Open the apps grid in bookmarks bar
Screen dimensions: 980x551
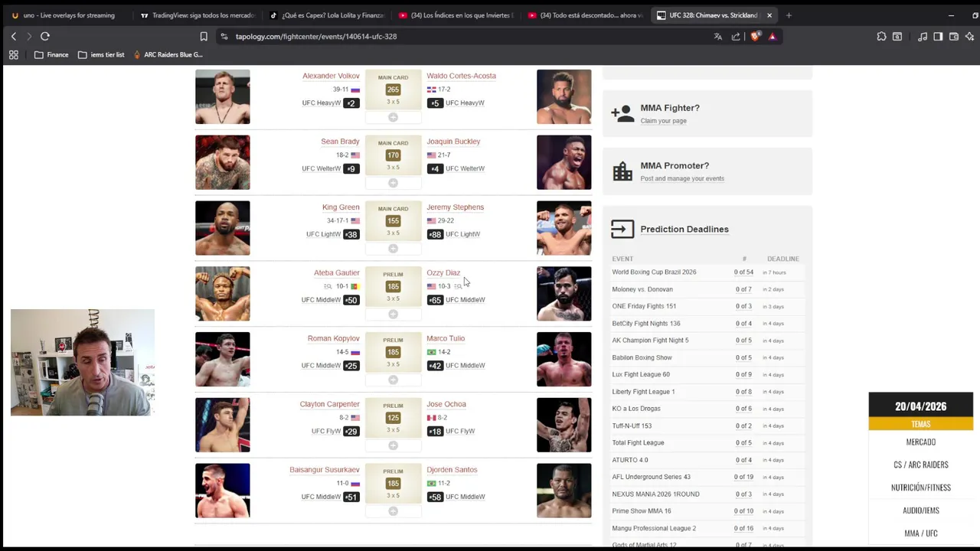point(13,54)
